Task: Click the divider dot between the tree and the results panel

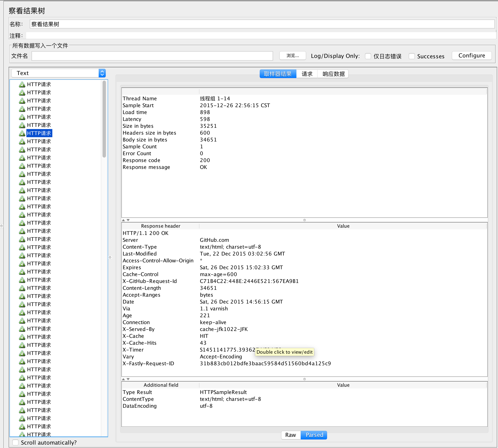Action: (x=110, y=257)
